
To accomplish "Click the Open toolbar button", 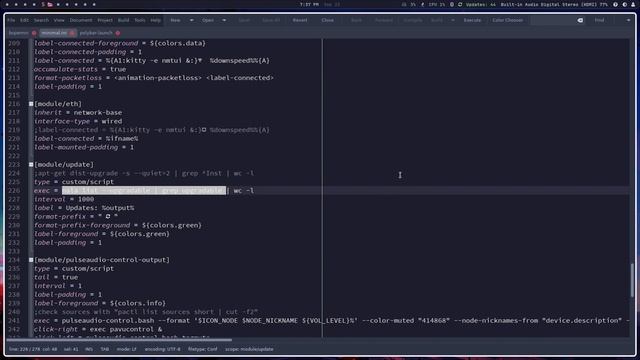I will click(208, 20).
